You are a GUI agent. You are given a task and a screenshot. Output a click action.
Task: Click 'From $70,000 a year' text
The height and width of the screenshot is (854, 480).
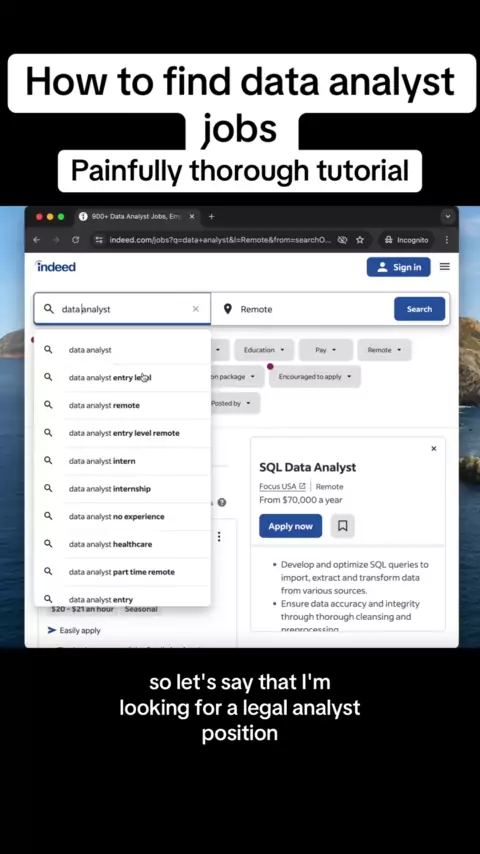301,499
